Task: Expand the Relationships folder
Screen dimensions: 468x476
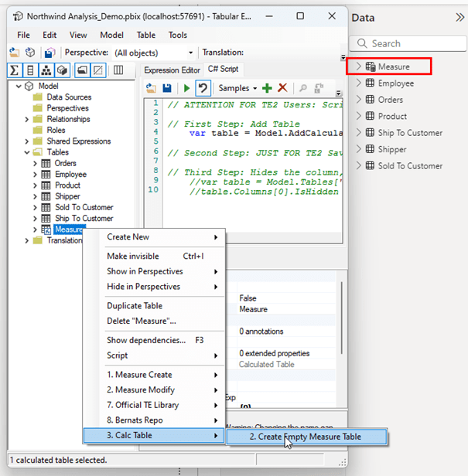Action: point(27,120)
